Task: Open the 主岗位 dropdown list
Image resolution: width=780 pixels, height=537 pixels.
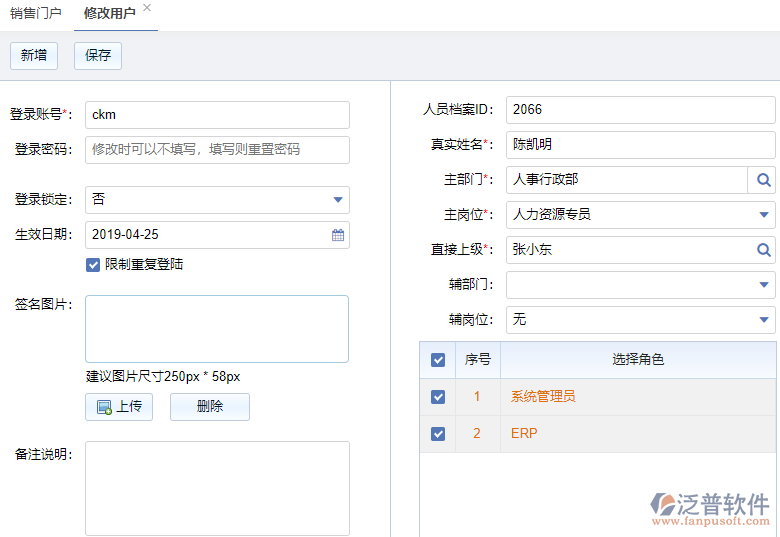Action: [x=764, y=215]
